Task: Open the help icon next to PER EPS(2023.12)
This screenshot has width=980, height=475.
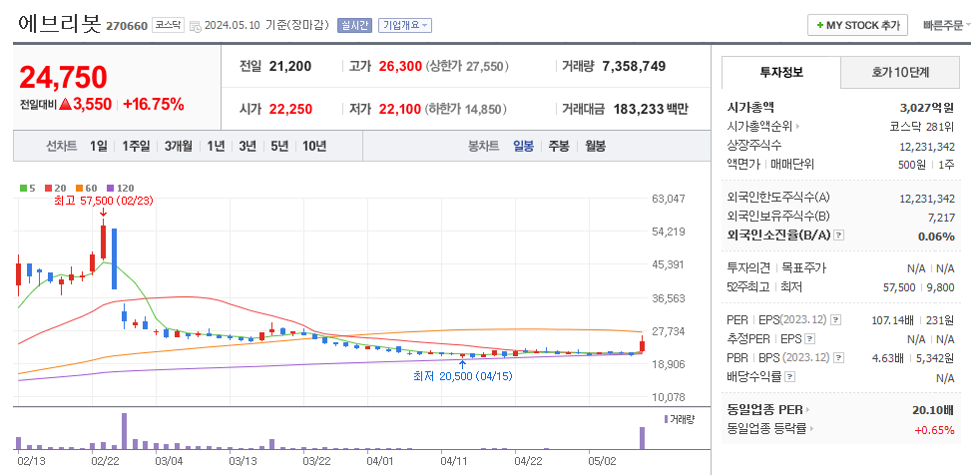Action: 836,320
